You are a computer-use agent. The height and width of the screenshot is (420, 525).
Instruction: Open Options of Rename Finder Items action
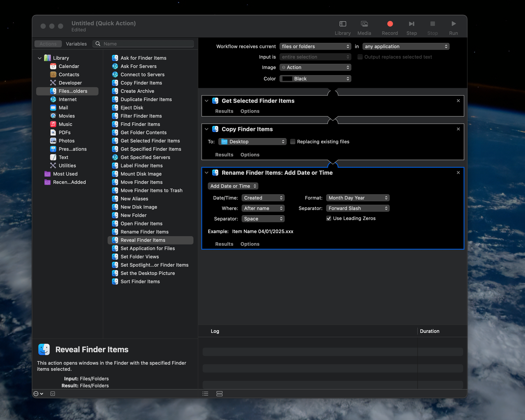(x=250, y=244)
